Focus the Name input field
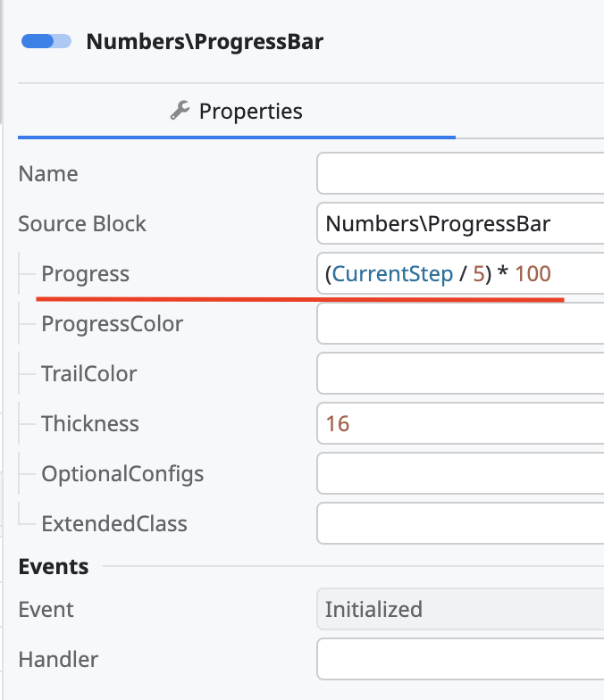This screenshot has width=604, height=700. tap(460, 173)
